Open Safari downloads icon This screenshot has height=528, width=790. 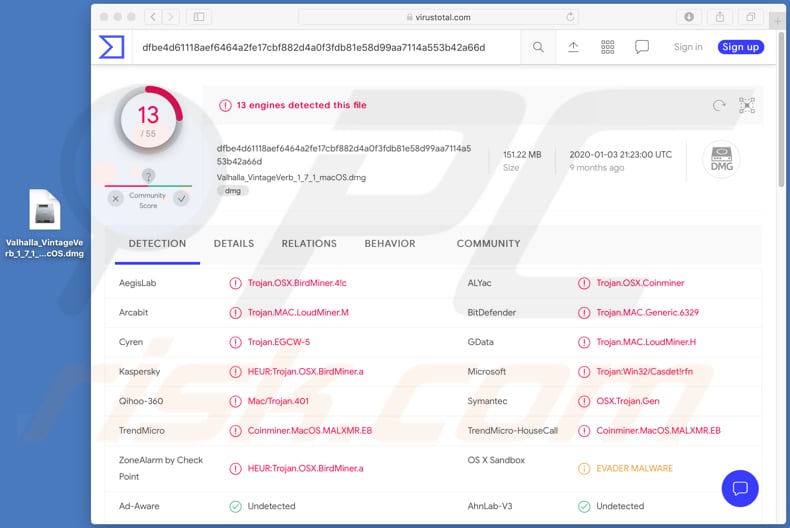(689, 17)
